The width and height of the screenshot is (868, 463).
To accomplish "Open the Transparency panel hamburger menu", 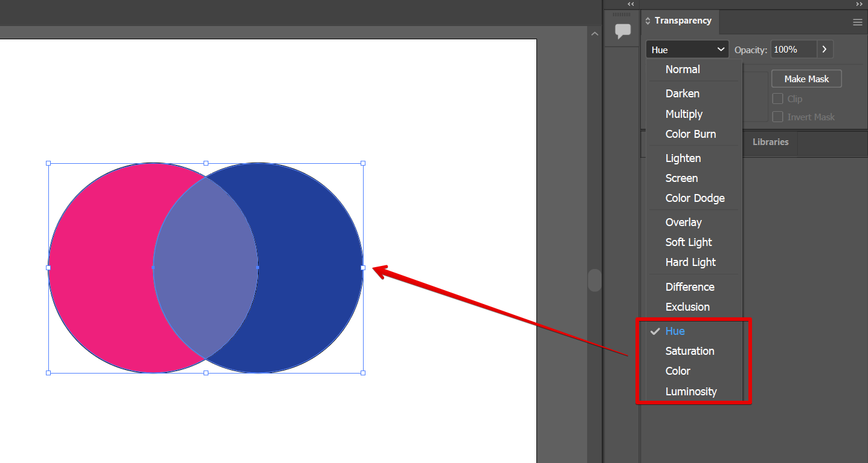I will click(x=857, y=22).
